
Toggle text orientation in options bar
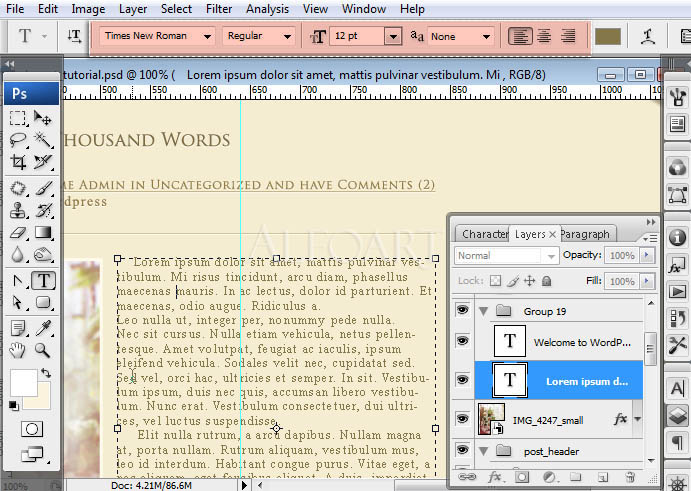[74, 36]
